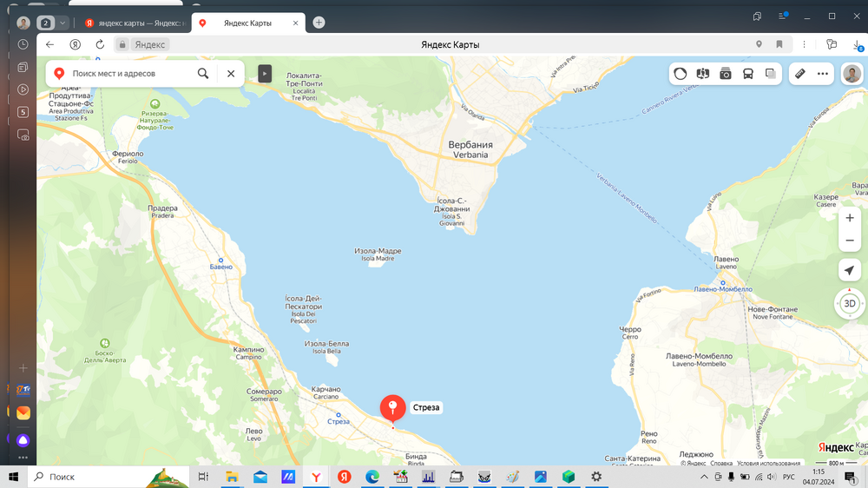
Task: Open the photos camera icon on map
Action: pos(725,74)
